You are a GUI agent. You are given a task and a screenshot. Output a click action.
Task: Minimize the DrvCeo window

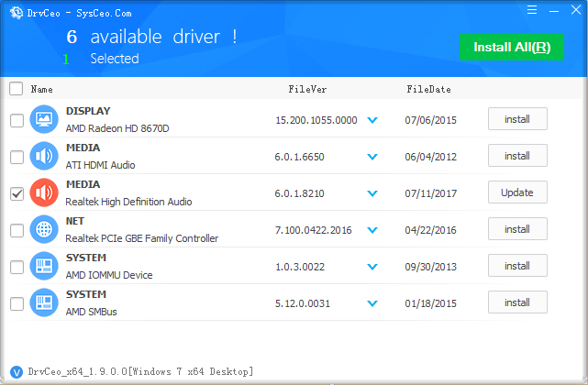[x=554, y=11]
